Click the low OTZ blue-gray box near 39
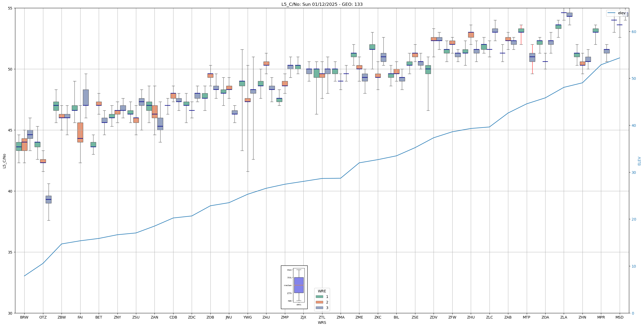 48,199
